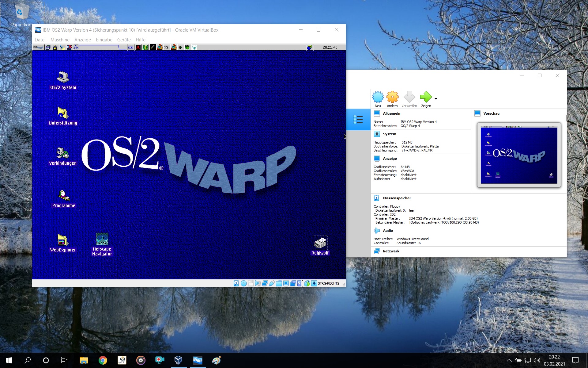Click the padlock lockup icon in WarpCenter
Screen dimensions: 588x368
(x=55, y=47)
